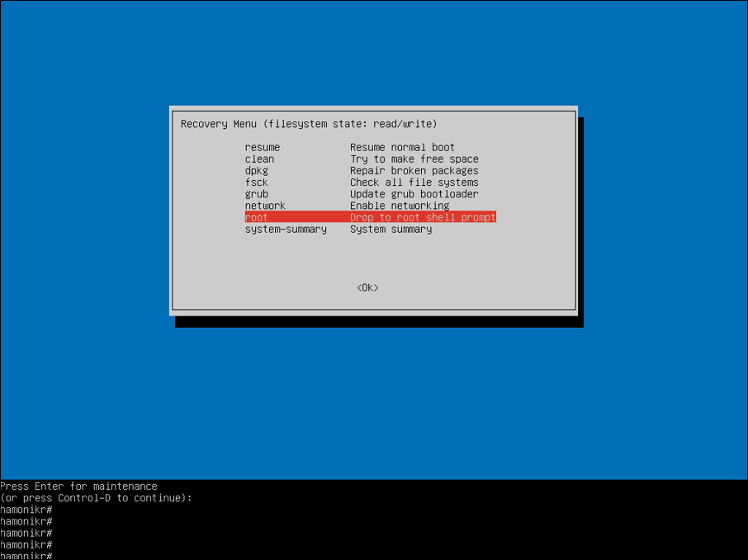748x560 pixels.
Task: Click 'Enable networking' description
Action: click(400, 206)
